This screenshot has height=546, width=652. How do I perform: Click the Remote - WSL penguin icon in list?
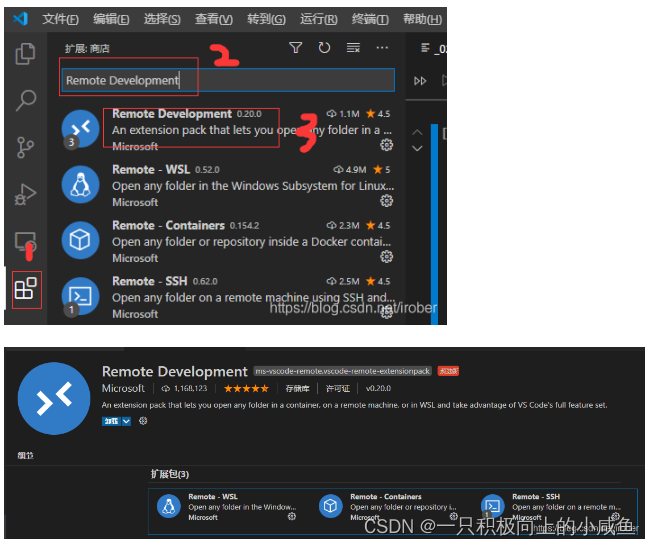coord(80,185)
